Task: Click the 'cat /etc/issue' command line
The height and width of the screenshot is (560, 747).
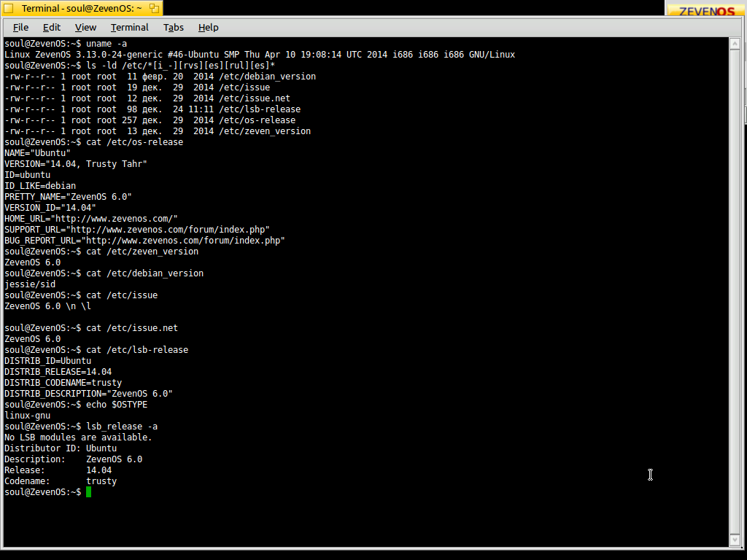Action: coord(81,296)
